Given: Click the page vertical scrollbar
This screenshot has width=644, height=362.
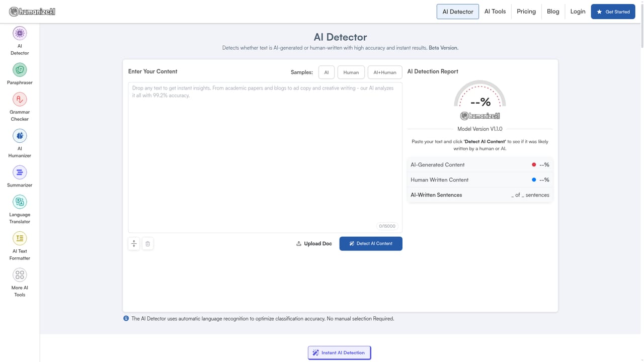Looking at the screenshot, I should pos(641,25).
